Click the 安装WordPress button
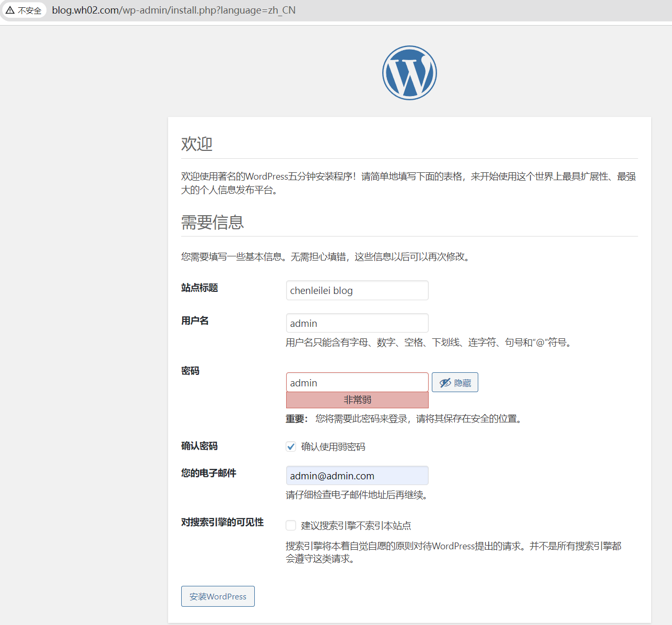672x625 pixels. pos(218,596)
